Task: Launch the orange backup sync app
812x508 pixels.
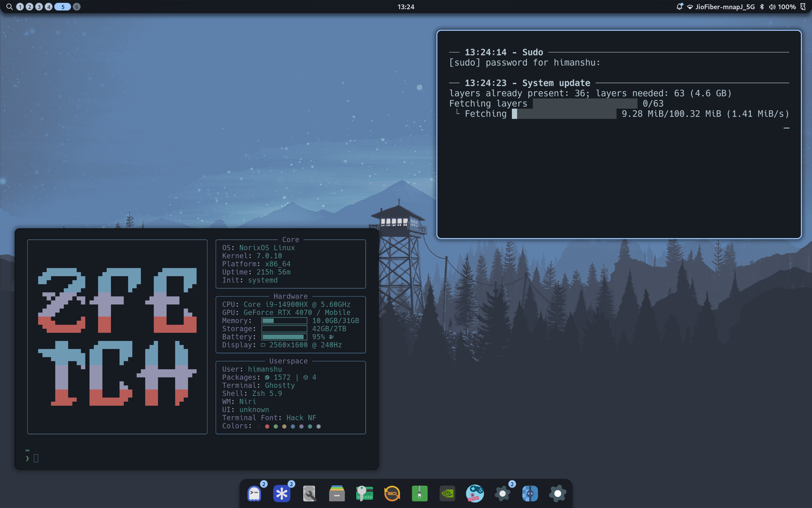Action: pyautogui.click(x=392, y=493)
